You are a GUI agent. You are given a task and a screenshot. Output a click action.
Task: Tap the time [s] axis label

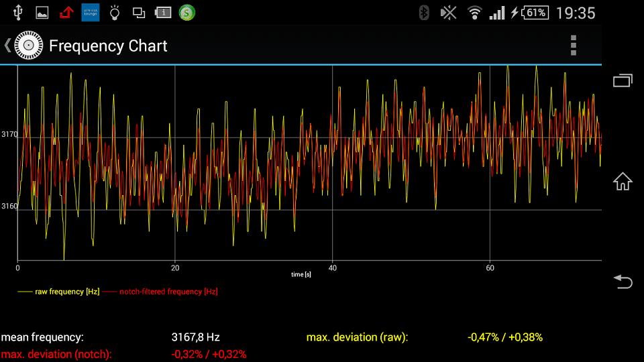click(x=301, y=275)
